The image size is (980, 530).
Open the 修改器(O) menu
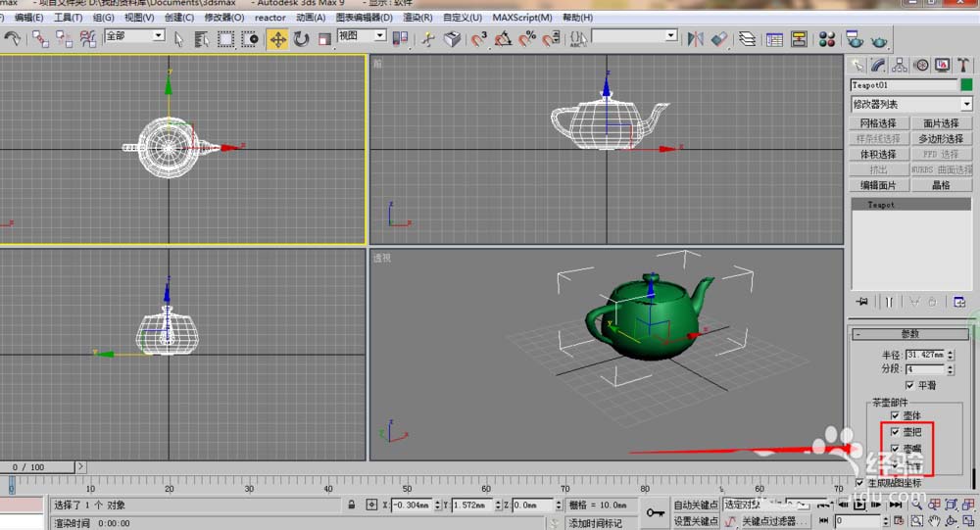[x=223, y=18]
